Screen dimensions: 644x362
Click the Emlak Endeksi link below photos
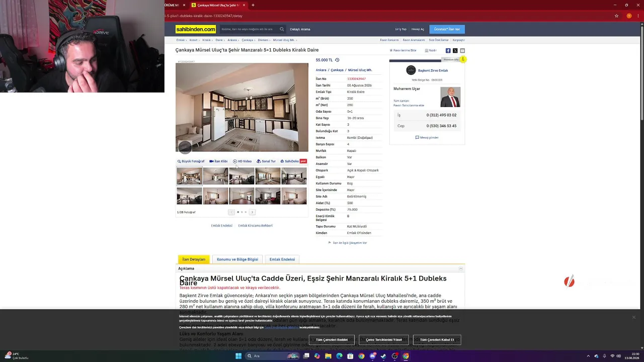click(x=222, y=226)
